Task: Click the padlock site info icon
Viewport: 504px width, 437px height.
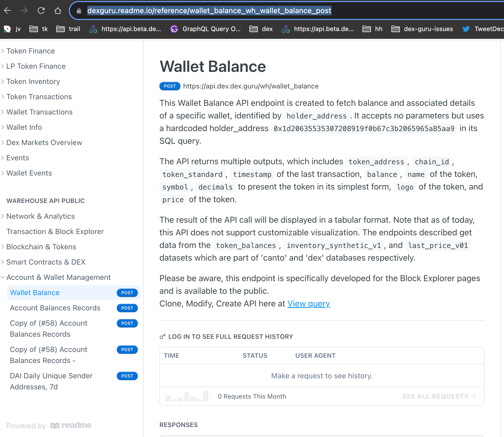Action: click(79, 11)
